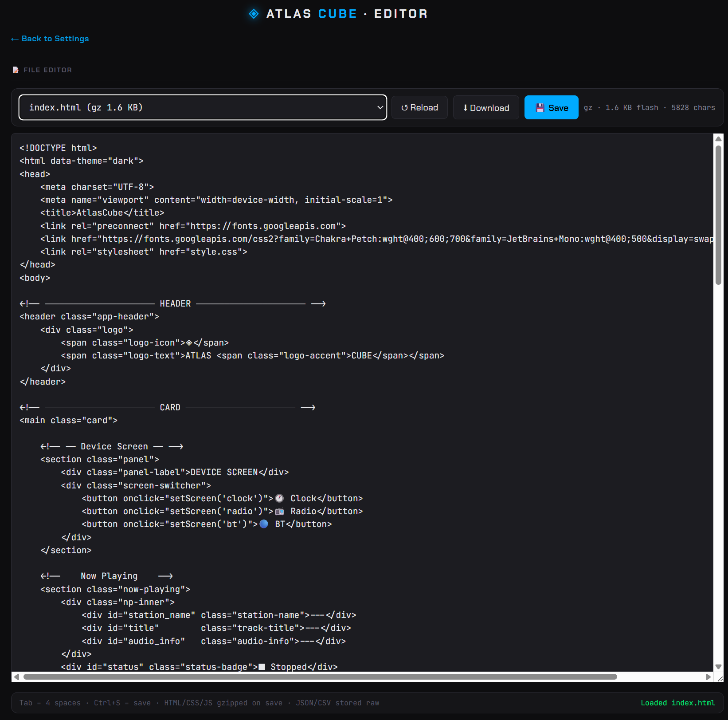Click the id="title" track-title div line

click(x=216, y=628)
